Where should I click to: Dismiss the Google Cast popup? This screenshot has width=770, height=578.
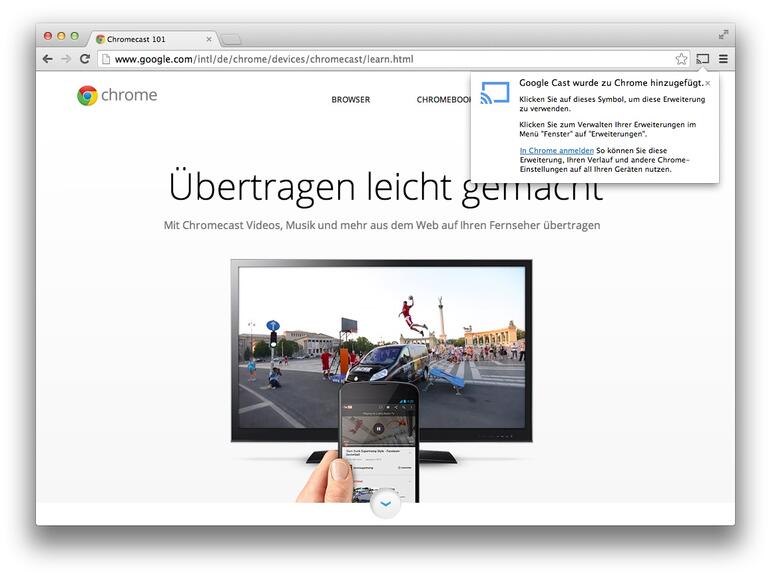pyautogui.click(x=708, y=83)
